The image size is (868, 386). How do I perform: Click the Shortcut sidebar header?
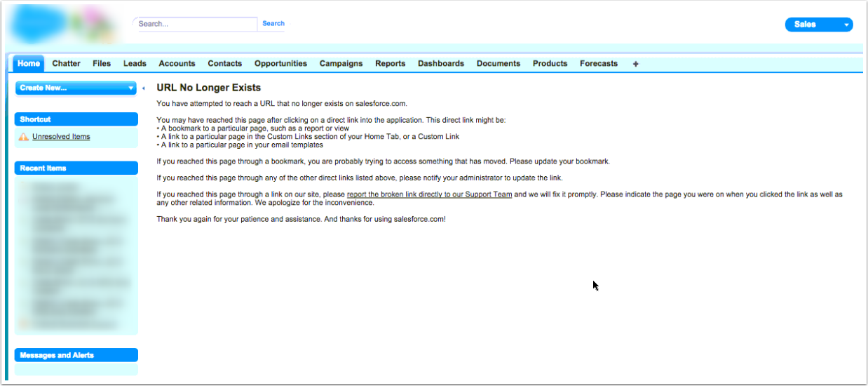tap(76, 119)
